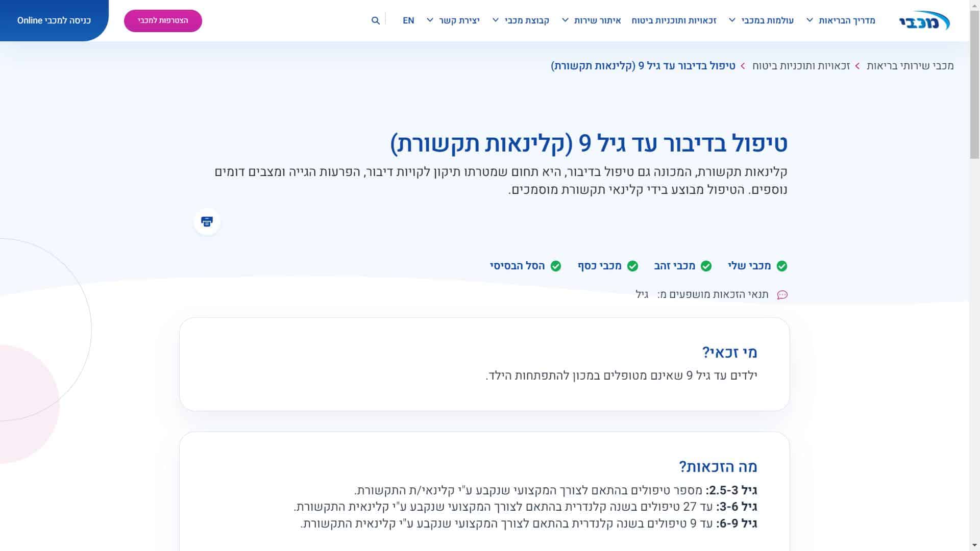Expand the קבוצת מכבי menu chevron
The width and height of the screenshot is (980, 551).
pyautogui.click(x=495, y=20)
